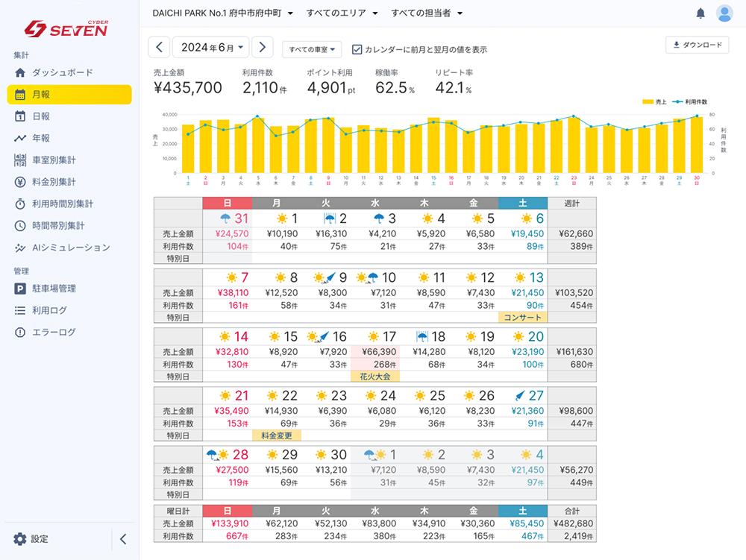Screen dimensions: 746x560
Task: Click the notification bell icon
Action: tap(700, 13)
